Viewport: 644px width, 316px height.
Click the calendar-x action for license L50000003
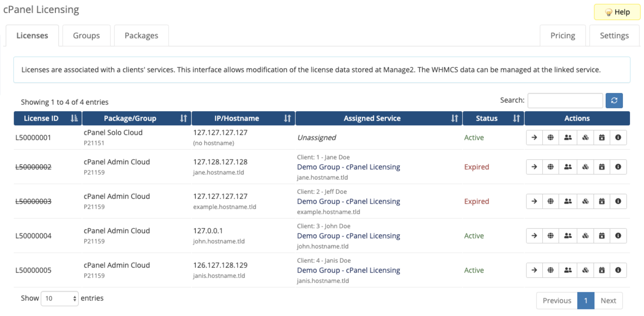602,201
